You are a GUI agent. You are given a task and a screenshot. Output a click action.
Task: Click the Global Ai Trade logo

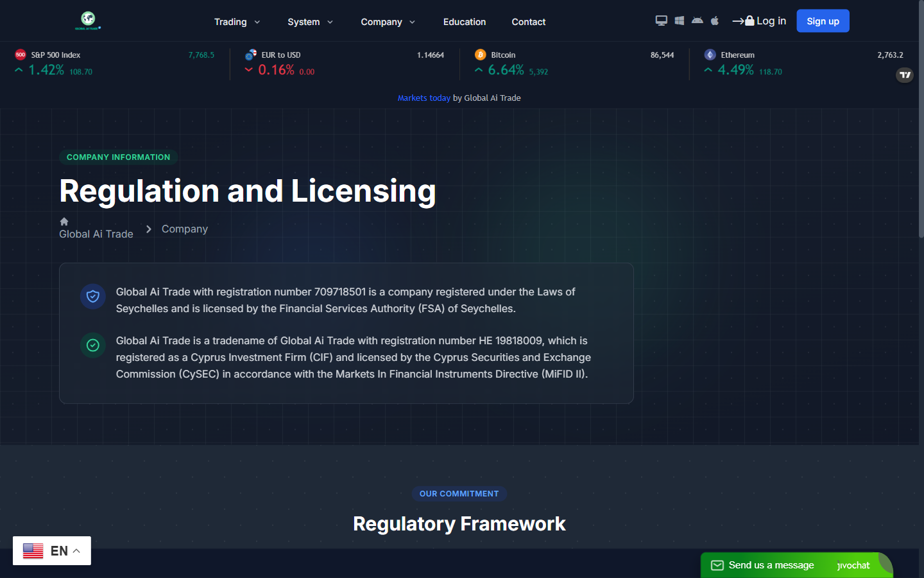click(x=88, y=21)
